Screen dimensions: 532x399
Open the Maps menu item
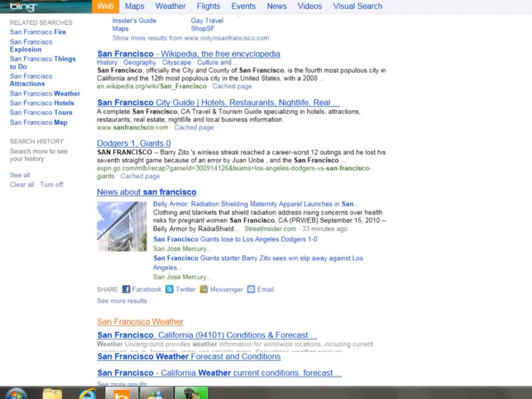pyautogui.click(x=134, y=6)
